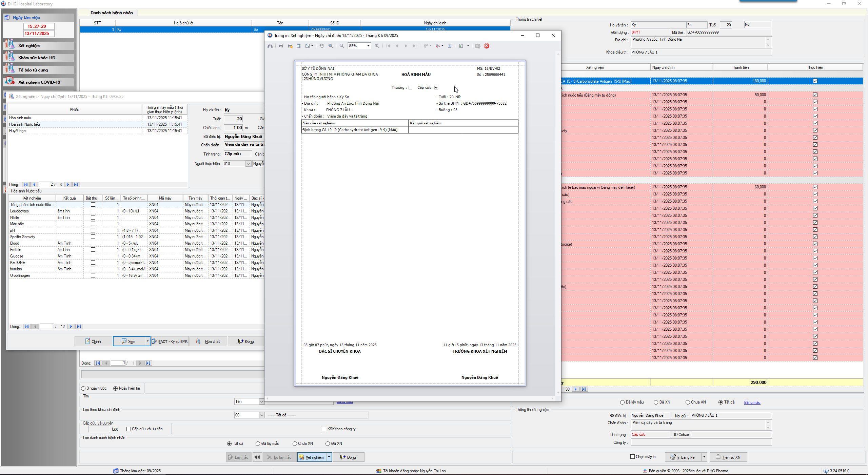Click the binoculars search icon in print preview

(x=270, y=46)
